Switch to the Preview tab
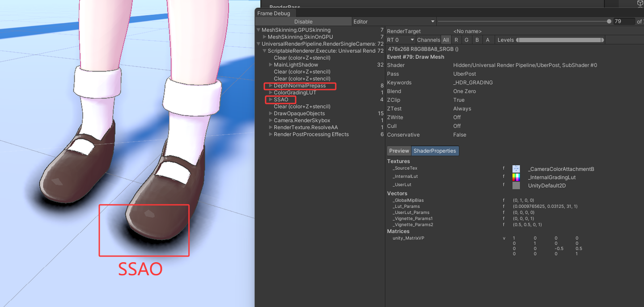Viewport: 644px width, 307px height. click(398, 151)
